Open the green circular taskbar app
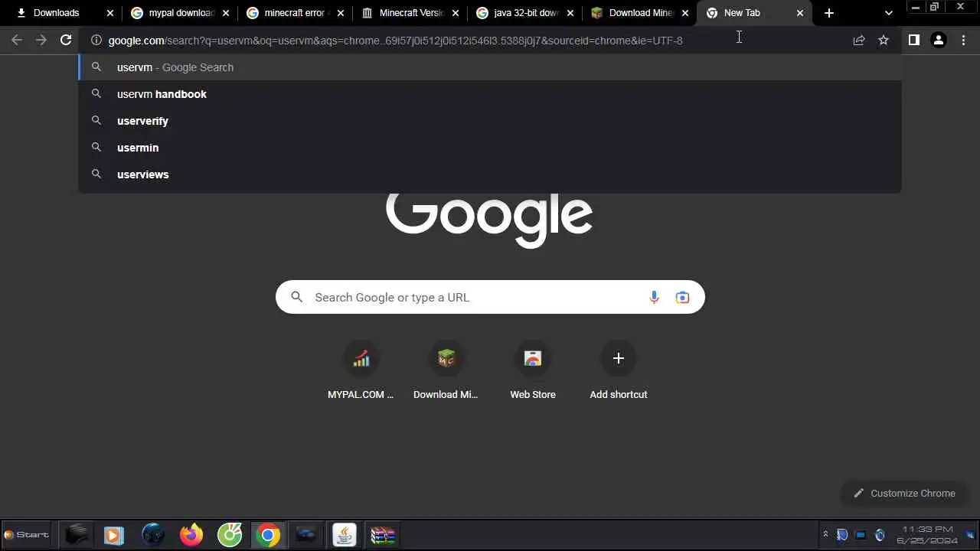 pyautogui.click(x=230, y=534)
